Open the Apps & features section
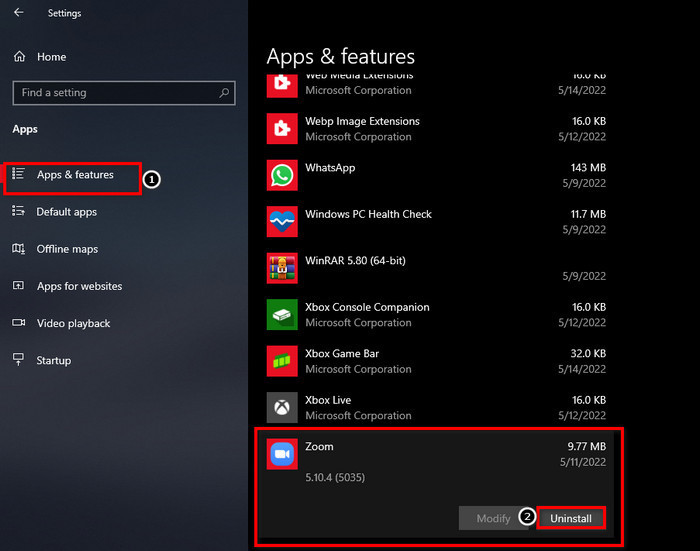Viewport: 700px width, 551px height. point(73,175)
